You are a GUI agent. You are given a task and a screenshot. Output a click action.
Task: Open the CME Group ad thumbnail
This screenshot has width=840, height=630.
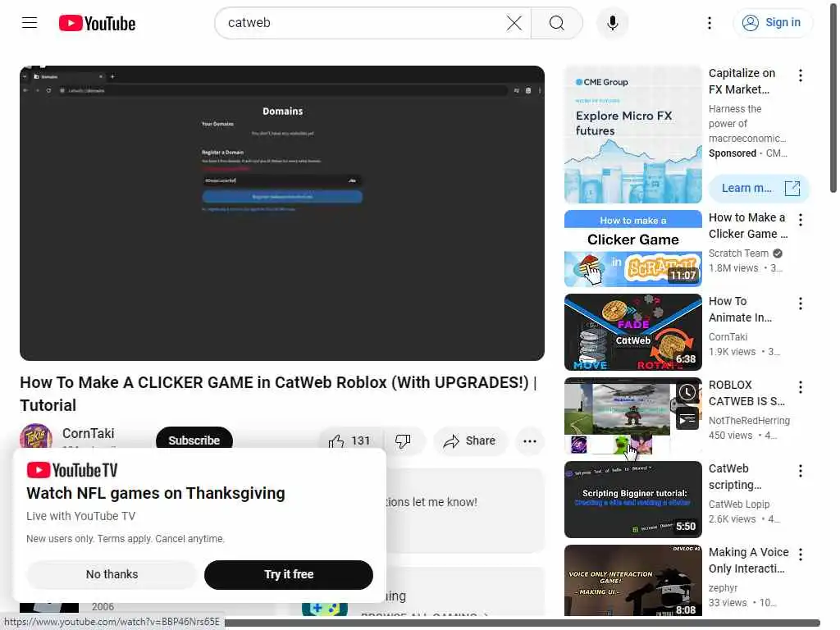632,135
